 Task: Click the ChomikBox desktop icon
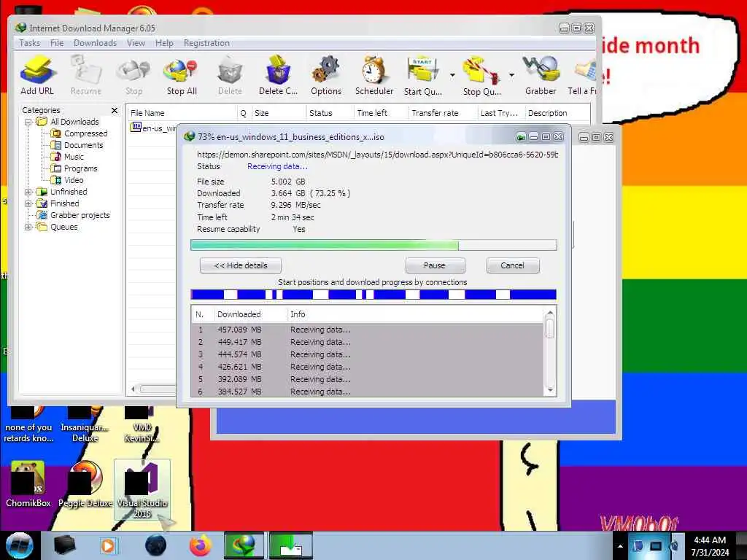point(28,485)
